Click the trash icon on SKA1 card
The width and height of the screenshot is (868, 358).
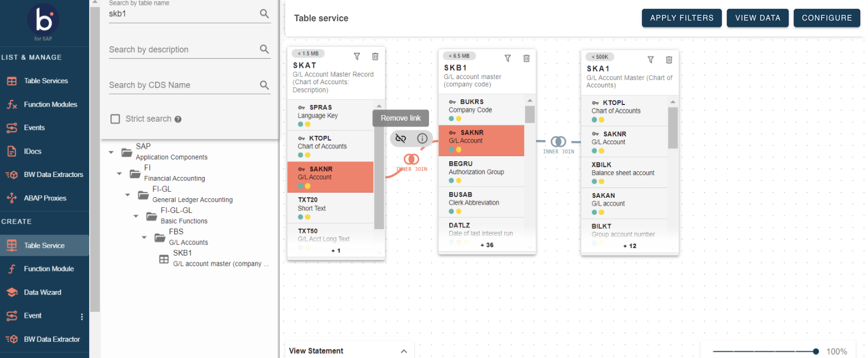668,60
